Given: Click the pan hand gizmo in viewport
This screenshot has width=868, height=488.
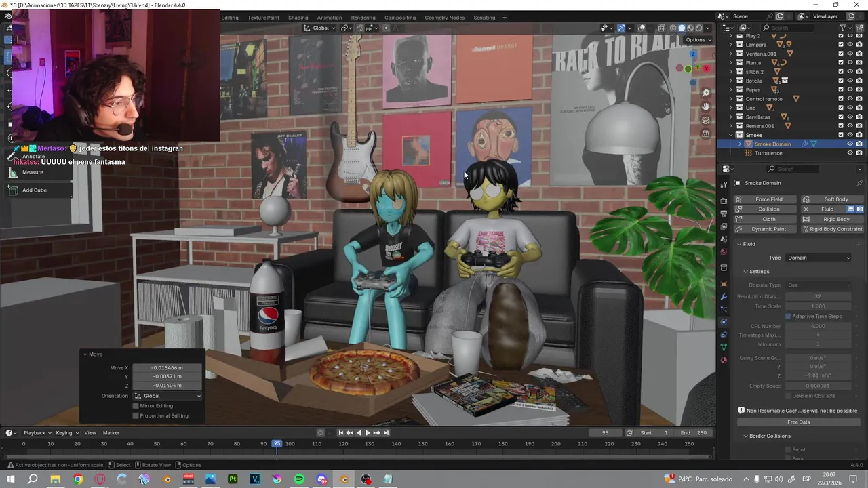Looking at the screenshot, I should 705,106.
